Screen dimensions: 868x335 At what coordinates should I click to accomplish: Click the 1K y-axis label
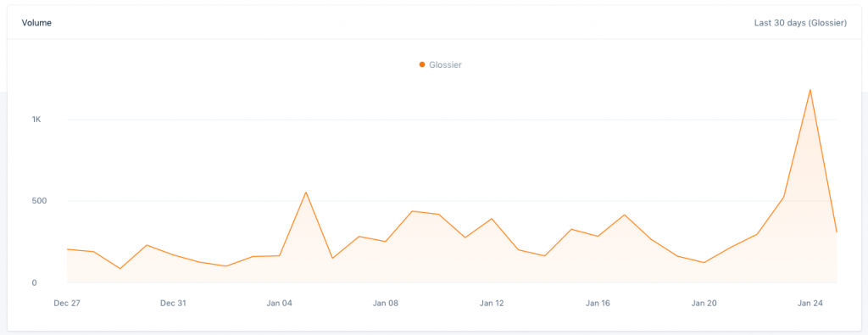coord(36,119)
